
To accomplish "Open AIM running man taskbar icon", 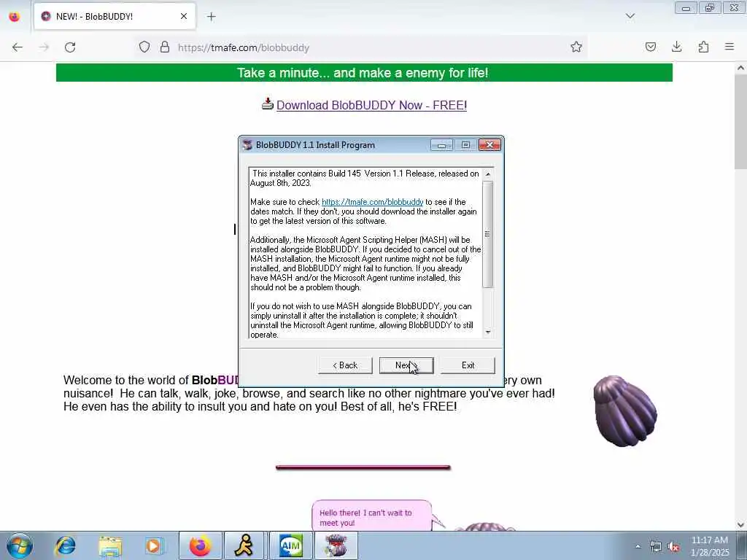I will tap(244, 545).
